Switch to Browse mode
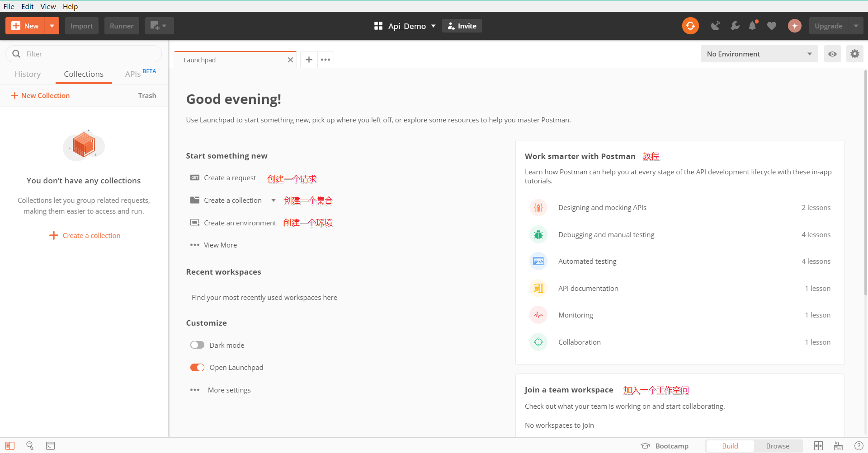The width and height of the screenshot is (868, 453). [x=778, y=446]
